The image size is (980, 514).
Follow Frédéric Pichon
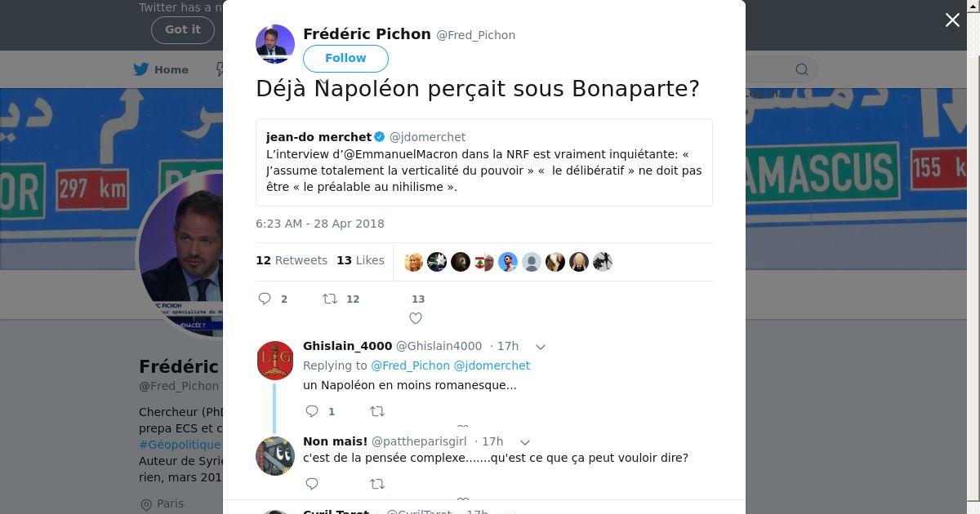[x=345, y=58]
